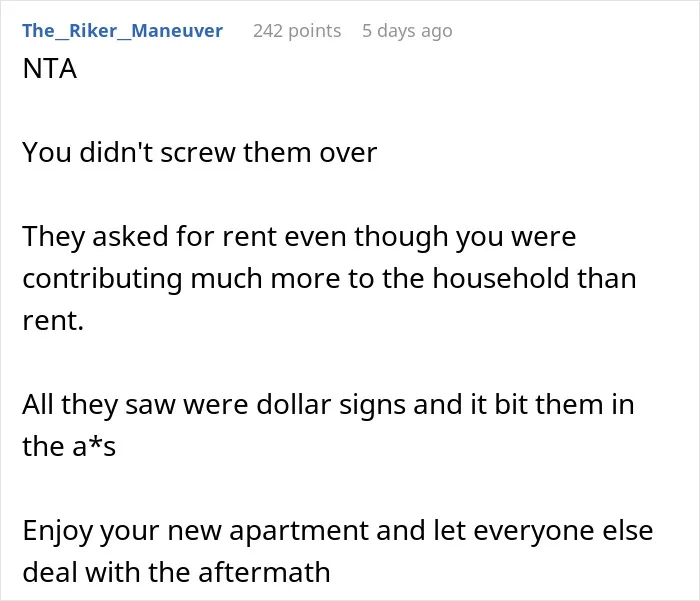Click the 242 points score
This screenshot has width=700, height=601.
[x=297, y=31]
